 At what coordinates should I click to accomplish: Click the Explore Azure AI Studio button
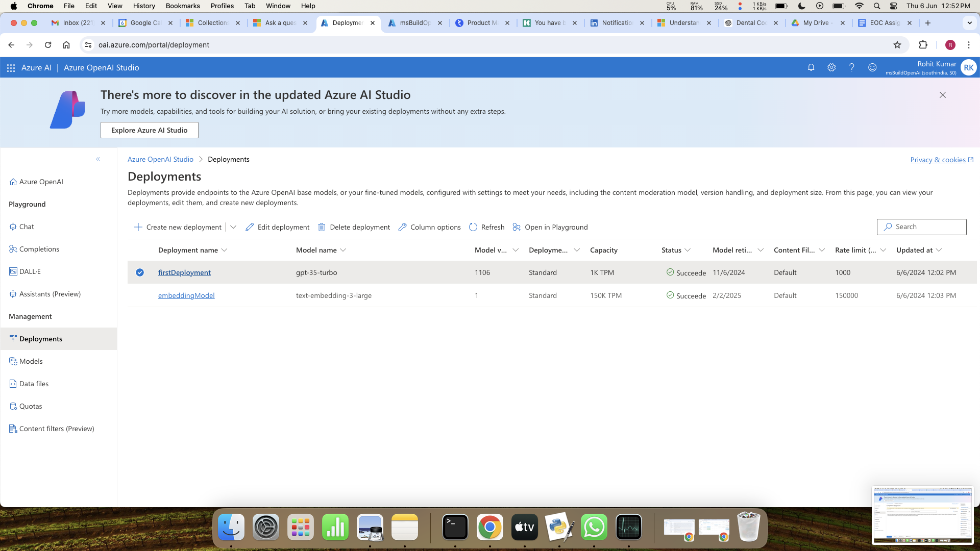149,130
